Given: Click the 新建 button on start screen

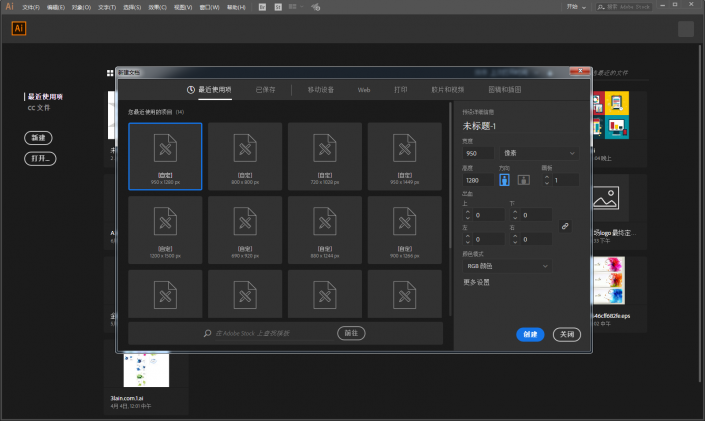Looking at the screenshot, I should coord(38,138).
